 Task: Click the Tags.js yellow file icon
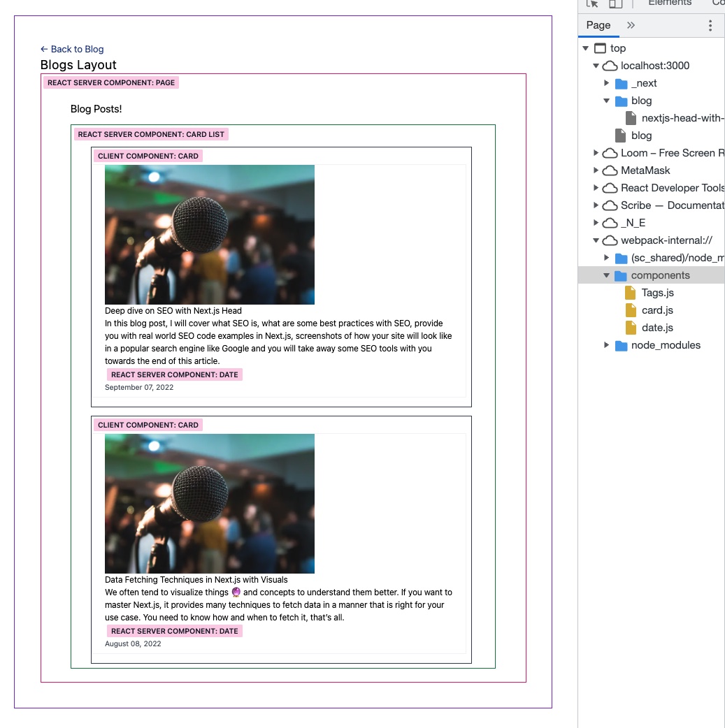630,292
